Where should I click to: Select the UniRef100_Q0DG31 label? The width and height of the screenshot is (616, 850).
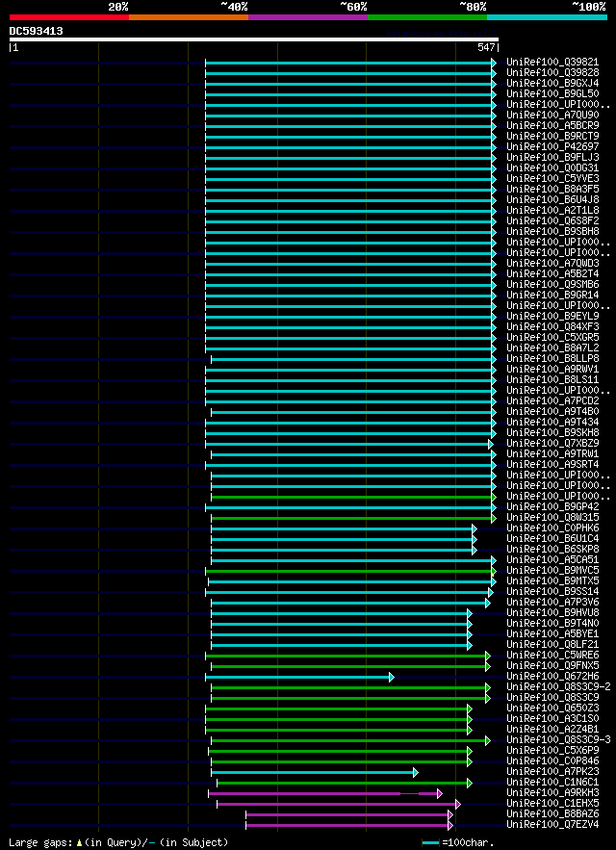[552, 168]
